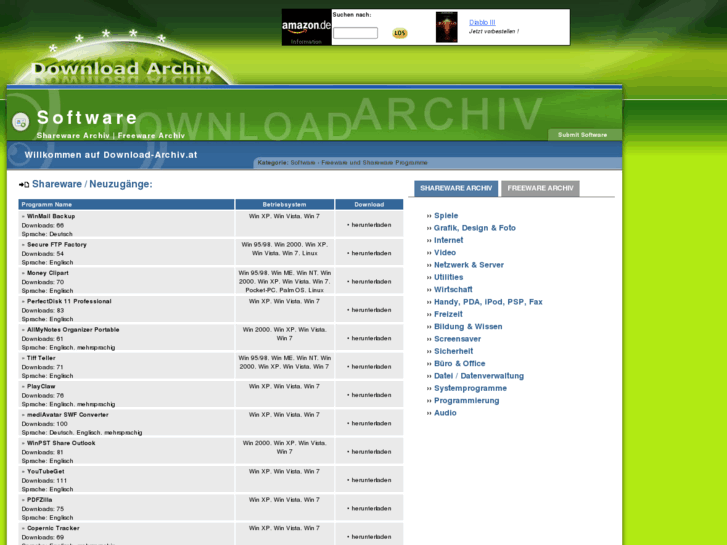The height and width of the screenshot is (545, 727).
Task: Open the mediAvatar SWF Converter entry
Action: (67, 415)
